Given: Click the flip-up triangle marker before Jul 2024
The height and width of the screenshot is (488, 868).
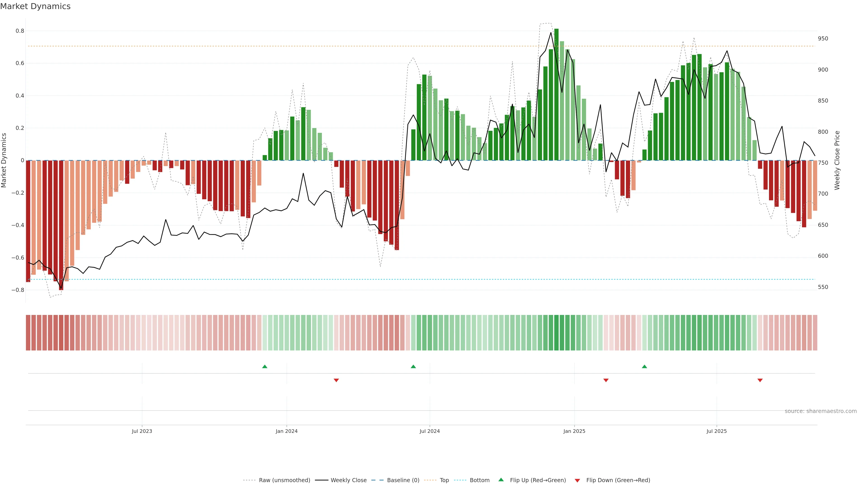Looking at the screenshot, I should click(x=413, y=366).
